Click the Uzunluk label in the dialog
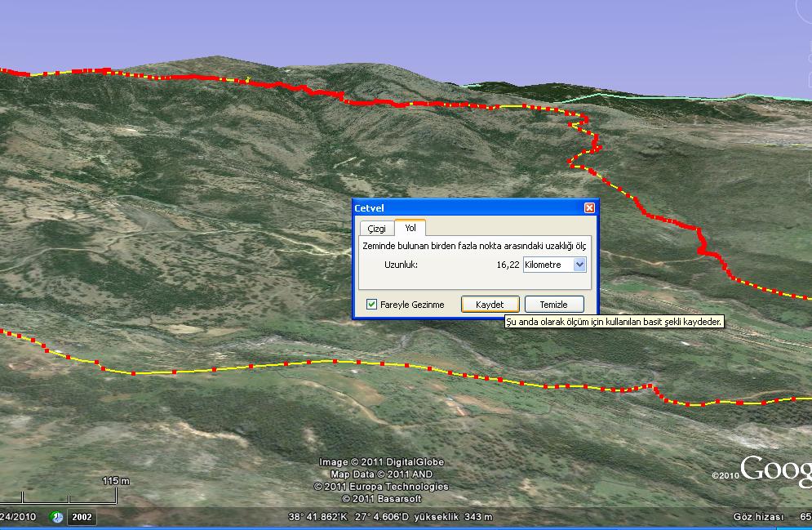Viewport: 812px width, 530px height. point(401,265)
